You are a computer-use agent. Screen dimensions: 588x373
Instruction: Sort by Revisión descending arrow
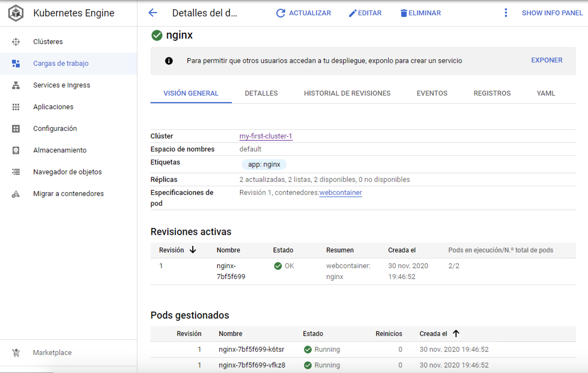pyautogui.click(x=193, y=249)
